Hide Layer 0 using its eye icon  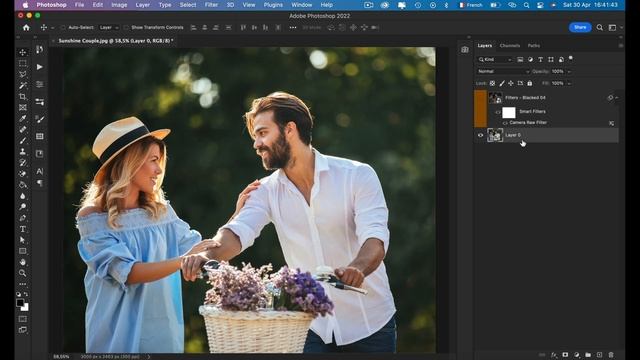[480, 135]
